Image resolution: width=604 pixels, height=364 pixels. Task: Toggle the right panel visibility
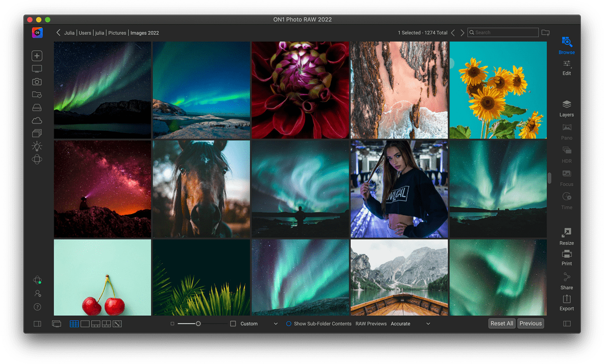point(567,324)
